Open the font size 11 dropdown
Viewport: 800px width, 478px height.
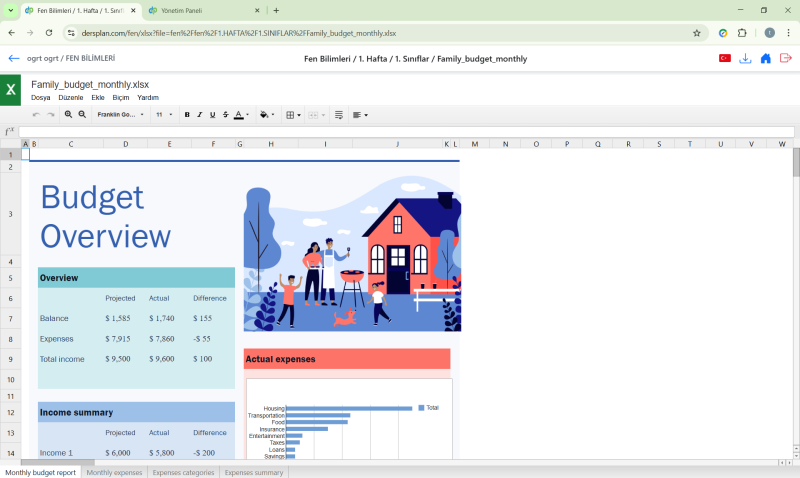click(164, 115)
